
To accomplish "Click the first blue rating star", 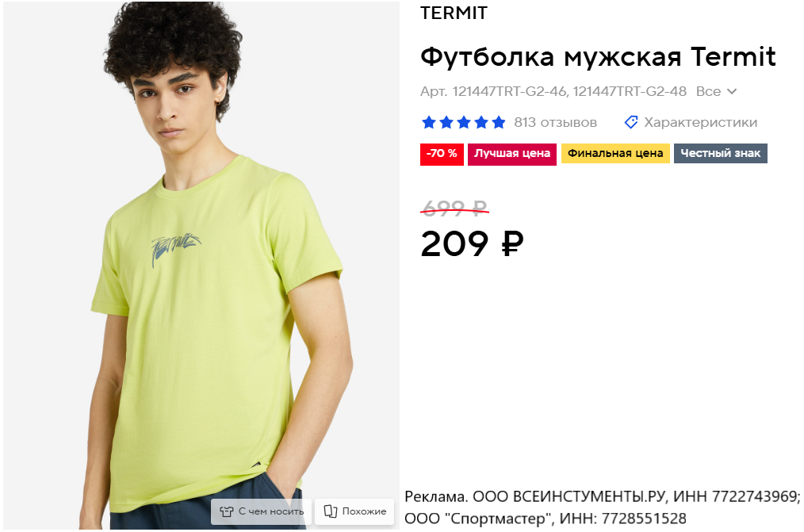I will coord(429,122).
